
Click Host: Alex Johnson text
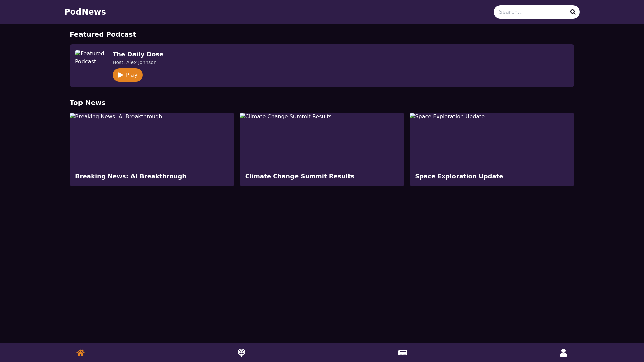click(134, 62)
